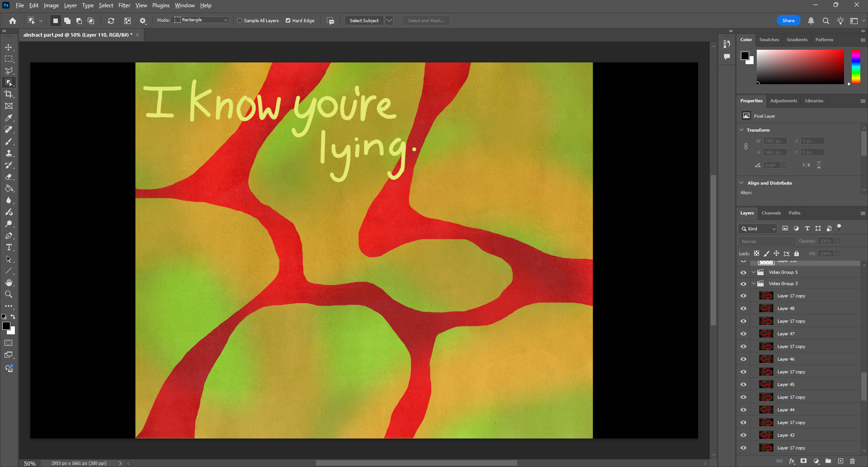Open the Filter menu

(x=124, y=5)
